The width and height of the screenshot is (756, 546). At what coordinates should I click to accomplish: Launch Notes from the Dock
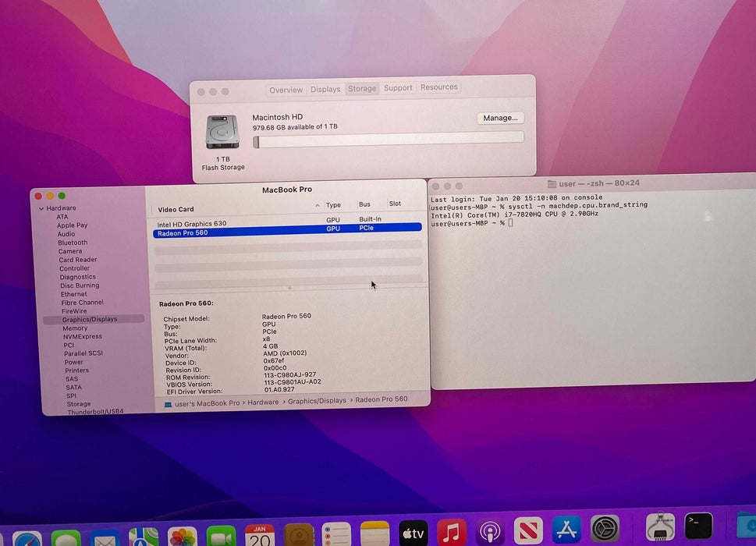[374, 534]
